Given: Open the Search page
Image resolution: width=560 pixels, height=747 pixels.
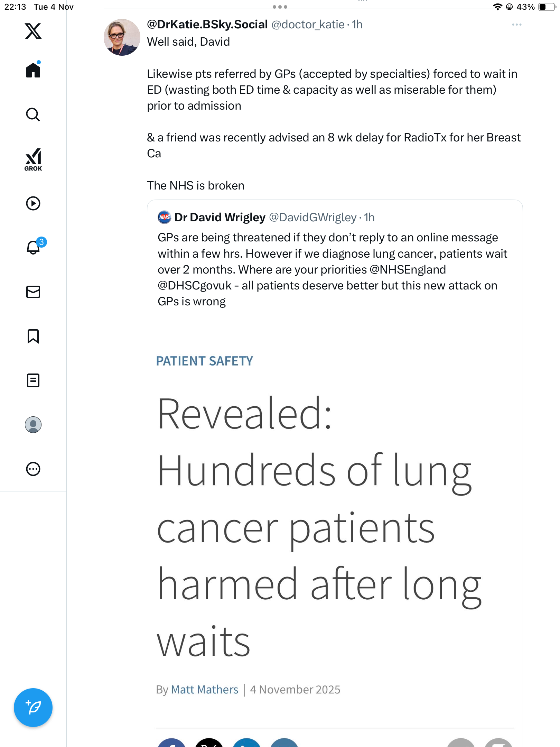Looking at the screenshot, I should 33,114.
